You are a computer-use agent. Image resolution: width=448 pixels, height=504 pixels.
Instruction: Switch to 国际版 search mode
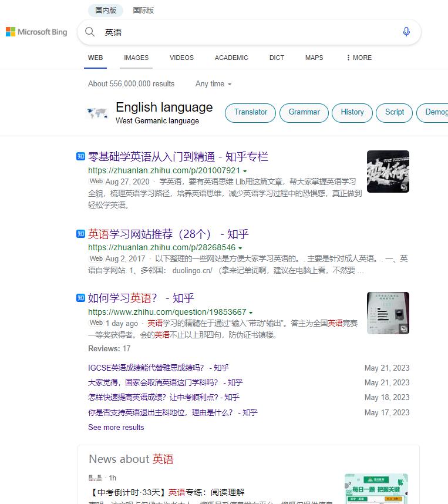click(143, 11)
